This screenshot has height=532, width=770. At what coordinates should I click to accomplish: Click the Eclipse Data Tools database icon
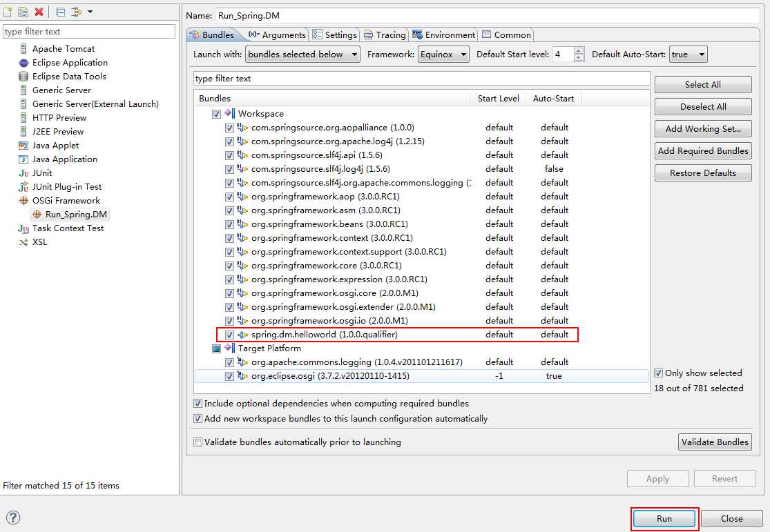coord(23,77)
